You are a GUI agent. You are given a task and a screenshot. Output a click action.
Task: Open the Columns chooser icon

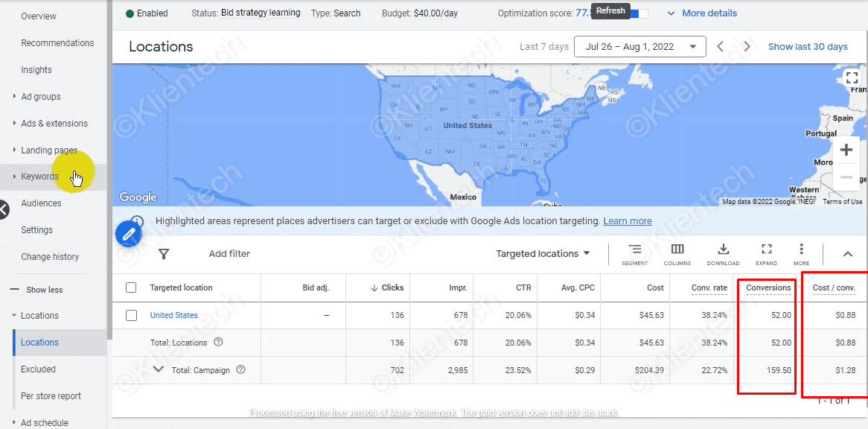677,250
